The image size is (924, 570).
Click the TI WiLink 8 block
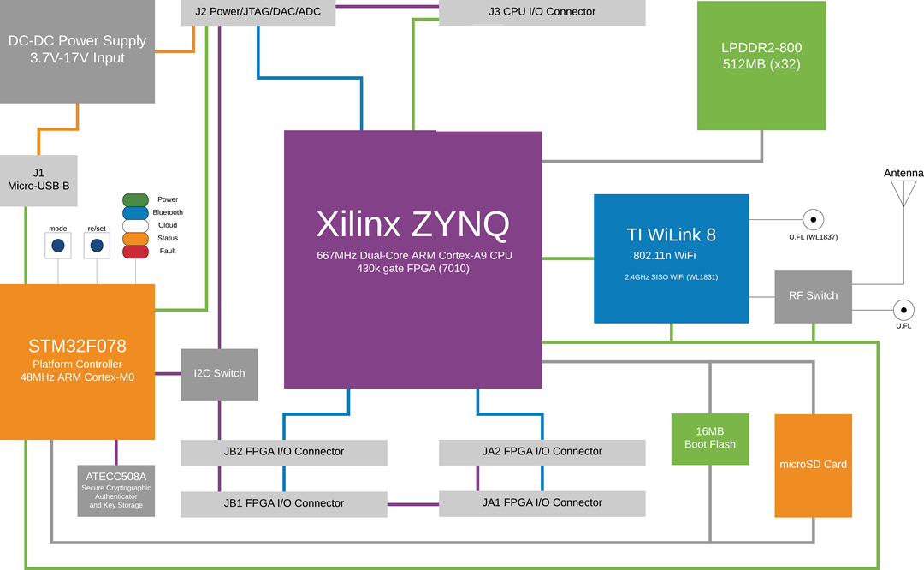pos(671,258)
